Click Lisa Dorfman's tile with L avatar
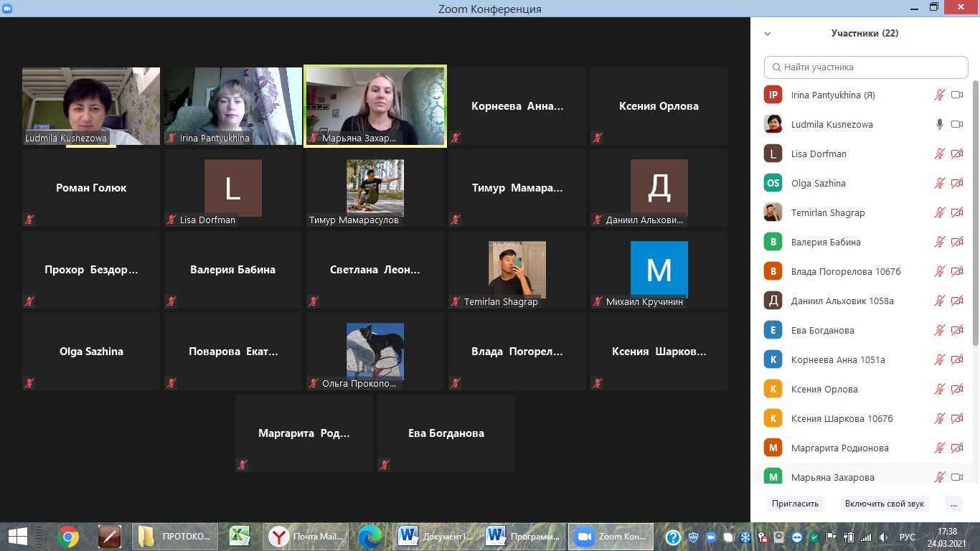980x551 pixels. point(233,188)
